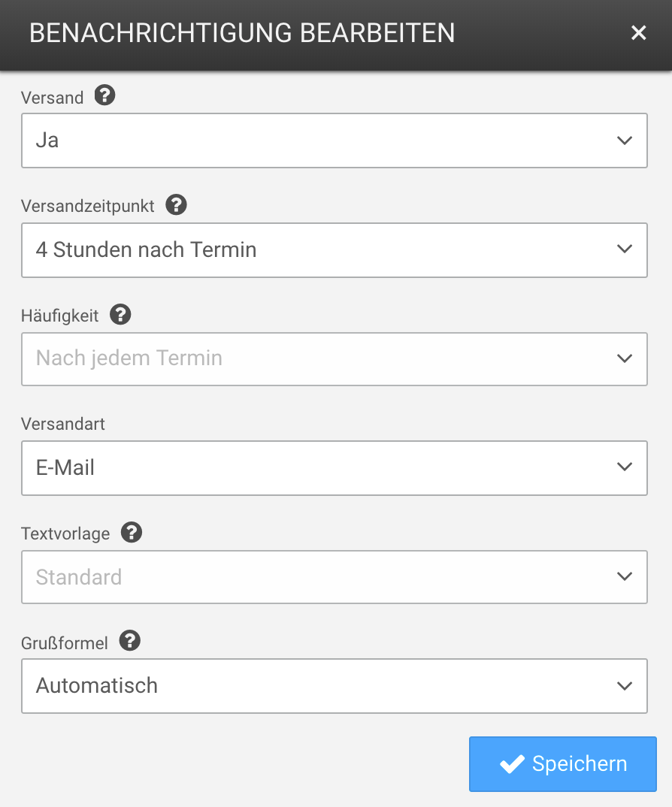Click chevron arrow of Versandzeitpunkt field
The width and height of the screenshot is (672, 807).
pyautogui.click(x=624, y=249)
